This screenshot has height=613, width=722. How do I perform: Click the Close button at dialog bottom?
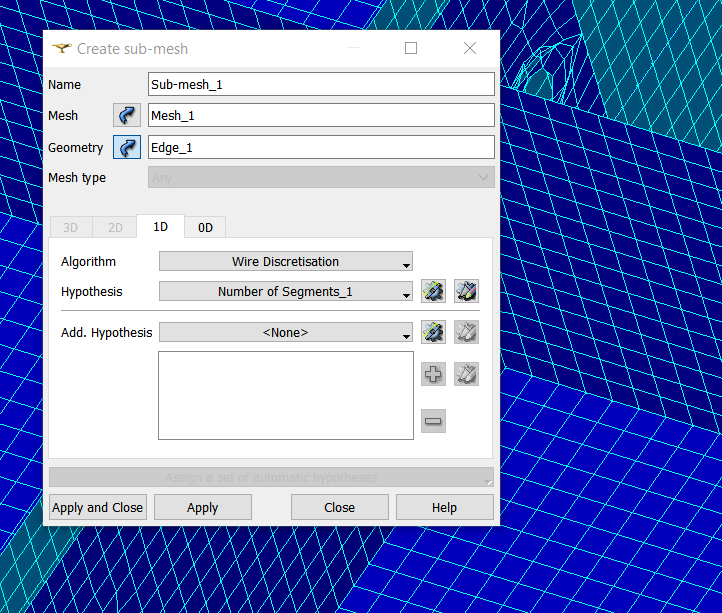point(340,507)
